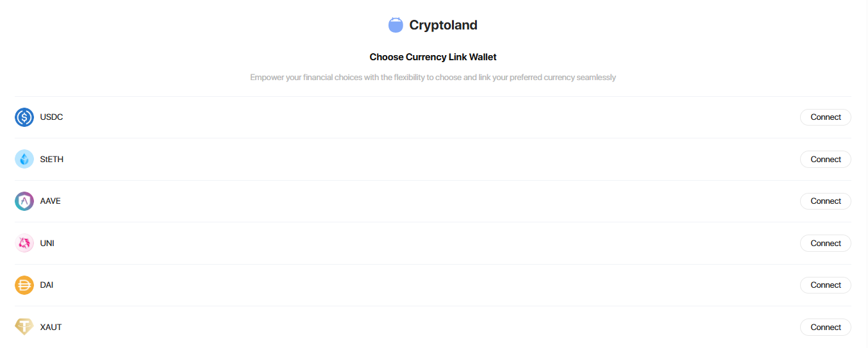868x348 pixels.
Task: Connect the DAI wallet
Action: point(825,285)
